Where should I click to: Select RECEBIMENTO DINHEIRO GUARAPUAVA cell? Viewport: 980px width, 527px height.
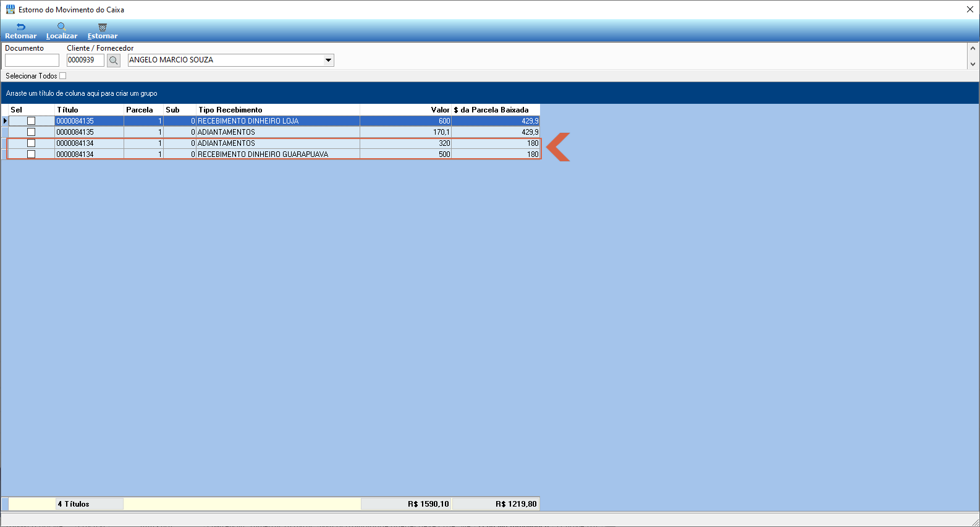[278, 154]
